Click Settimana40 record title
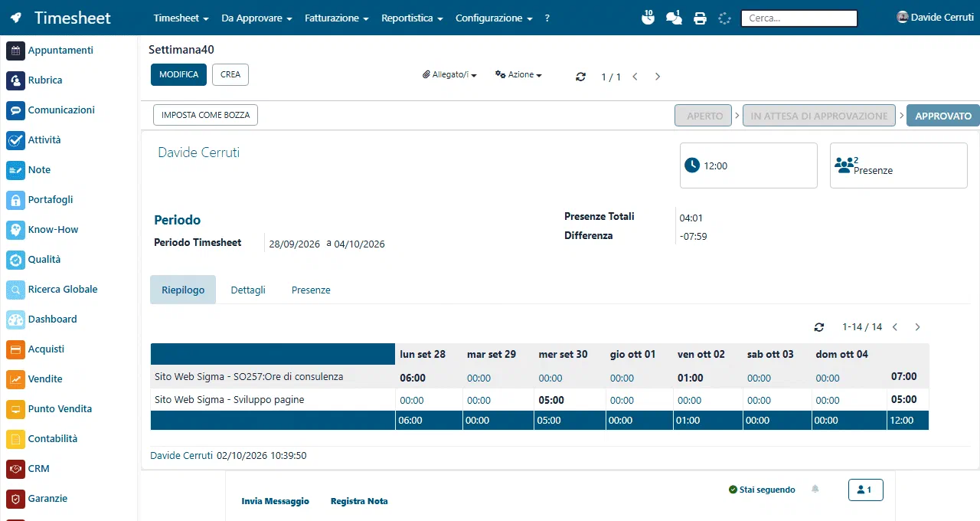This screenshot has height=521, width=980. pyautogui.click(x=181, y=49)
